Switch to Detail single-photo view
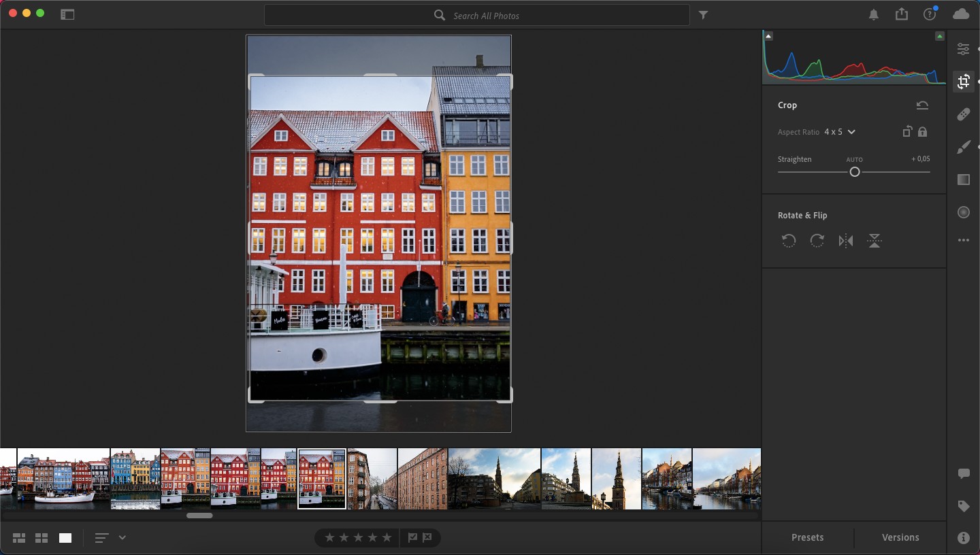The image size is (980, 555). pos(65,538)
